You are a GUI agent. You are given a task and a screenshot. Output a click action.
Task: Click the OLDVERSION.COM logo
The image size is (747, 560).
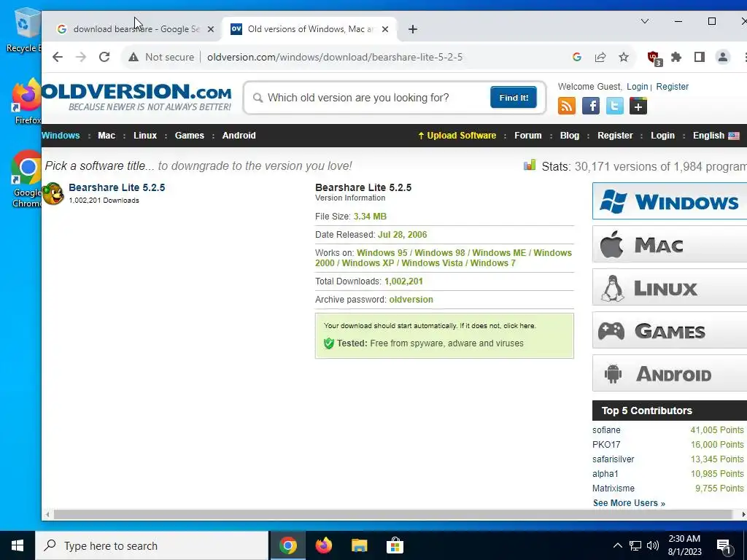[x=136, y=97]
